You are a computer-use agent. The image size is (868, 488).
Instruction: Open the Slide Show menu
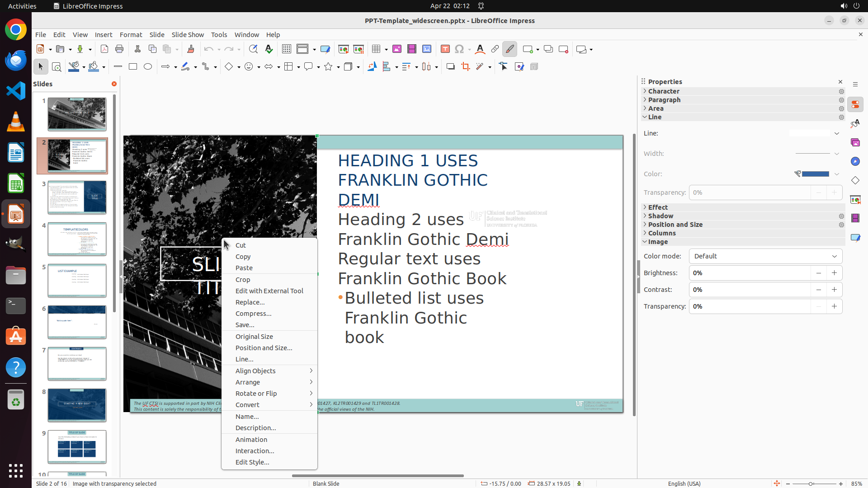pos(188,35)
